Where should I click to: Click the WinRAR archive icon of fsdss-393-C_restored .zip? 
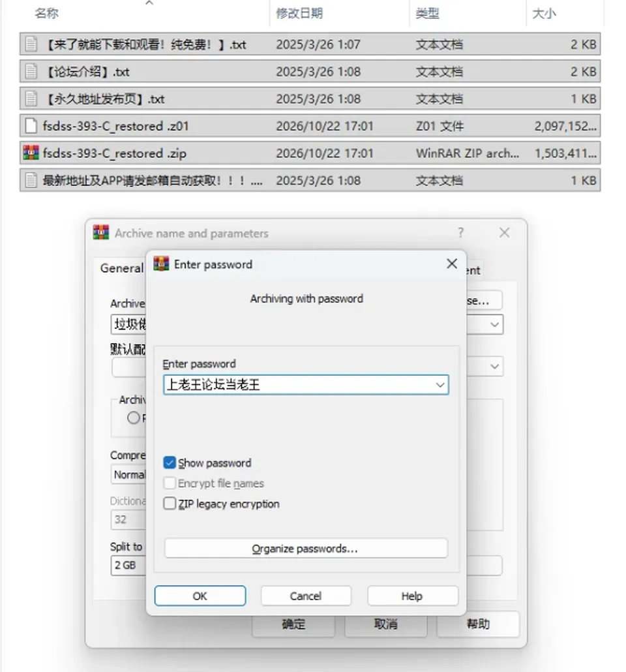click(x=31, y=153)
